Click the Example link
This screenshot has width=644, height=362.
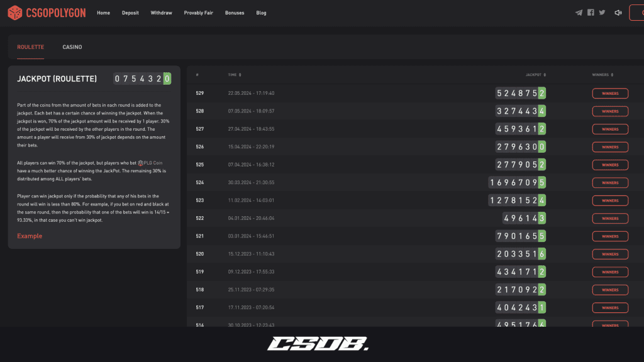pyautogui.click(x=30, y=236)
